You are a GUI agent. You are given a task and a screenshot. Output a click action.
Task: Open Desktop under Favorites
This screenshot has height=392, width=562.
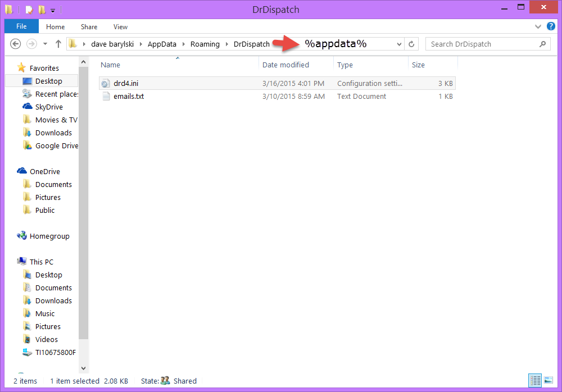[x=49, y=81]
